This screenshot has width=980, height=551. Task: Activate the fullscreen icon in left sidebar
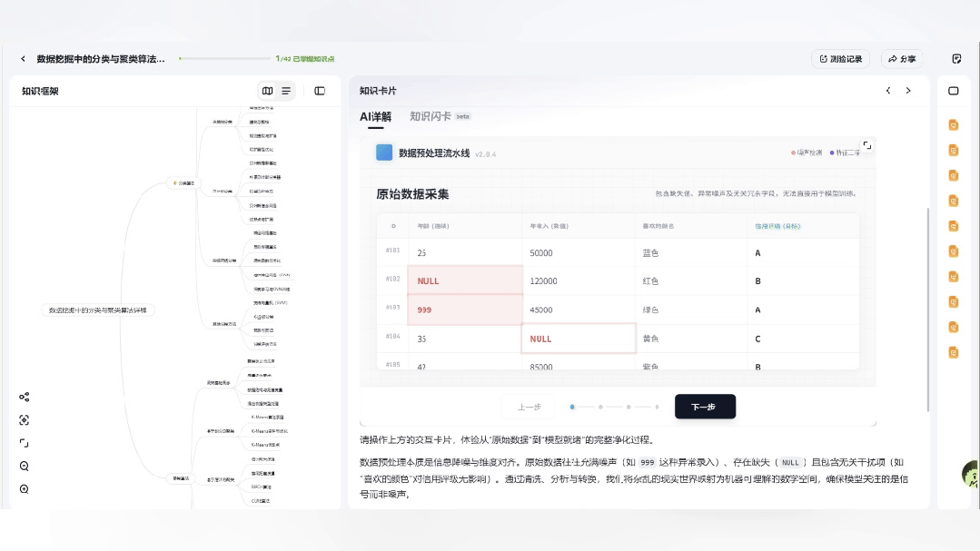tap(25, 442)
